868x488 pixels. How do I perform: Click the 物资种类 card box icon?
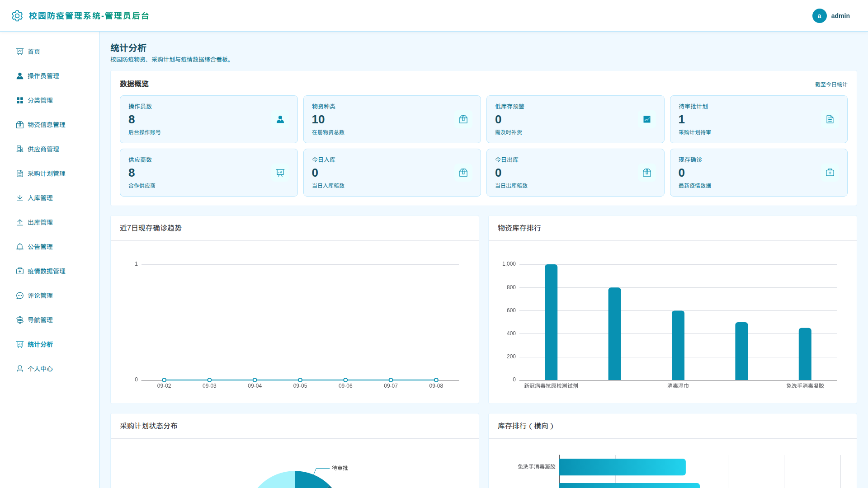click(x=463, y=119)
